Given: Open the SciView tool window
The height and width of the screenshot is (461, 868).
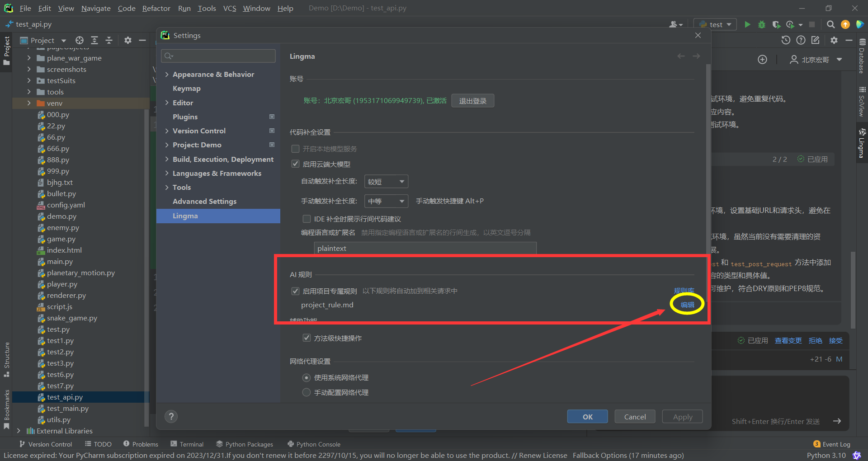Looking at the screenshot, I should coord(862,102).
